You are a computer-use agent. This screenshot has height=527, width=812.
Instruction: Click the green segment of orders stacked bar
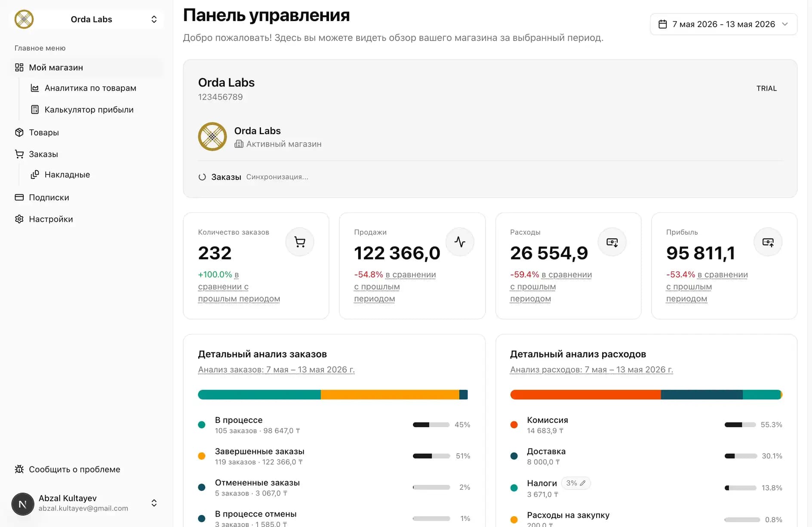259,395
